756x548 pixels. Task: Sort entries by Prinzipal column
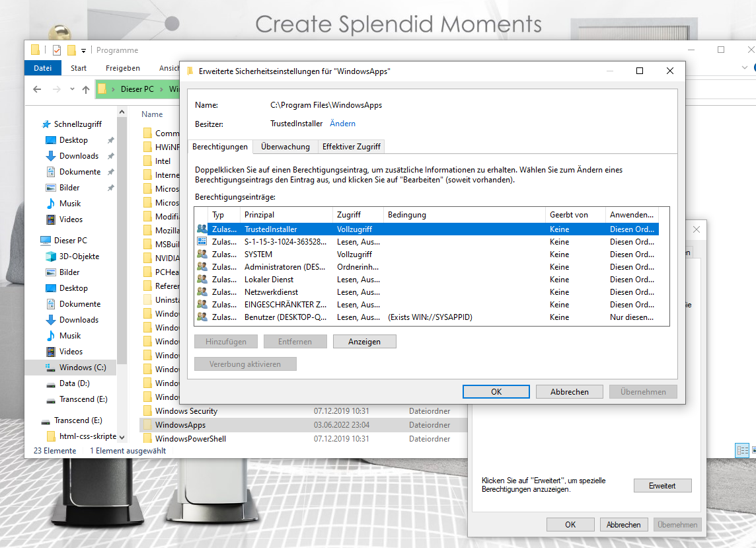(286, 215)
